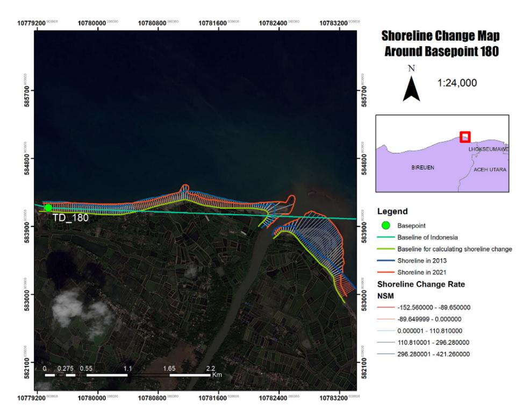Click the ACEH UTARA label in the inset map

tap(490, 170)
